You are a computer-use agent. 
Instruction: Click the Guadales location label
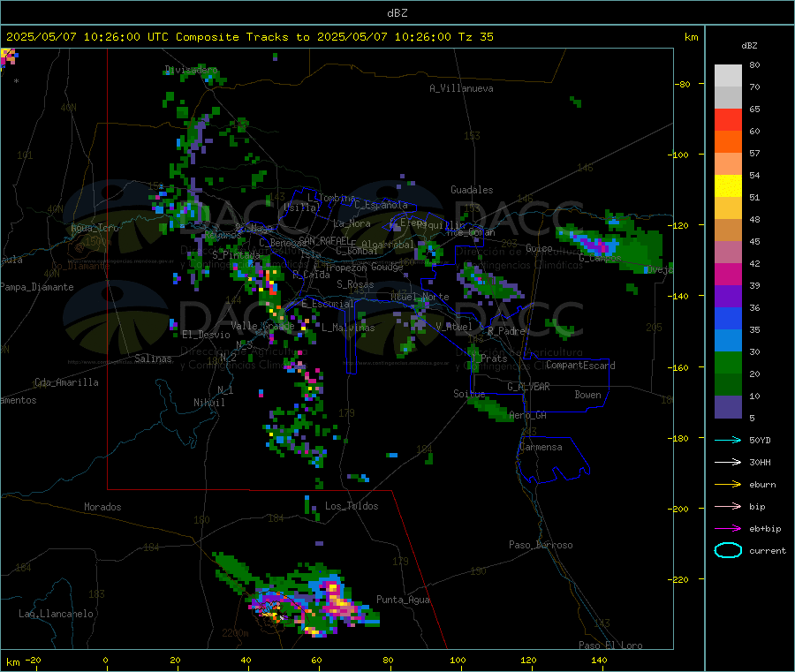tap(472, 190)
